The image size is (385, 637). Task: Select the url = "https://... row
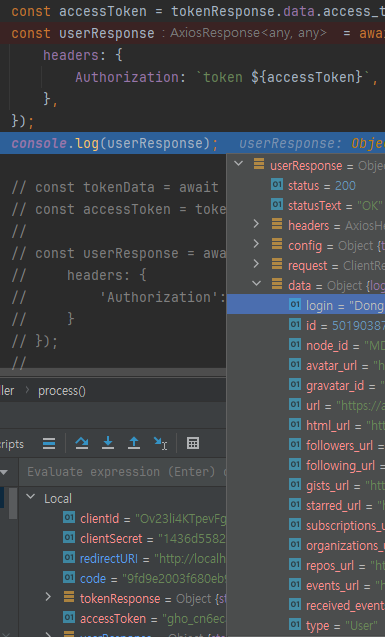point(306,405)
